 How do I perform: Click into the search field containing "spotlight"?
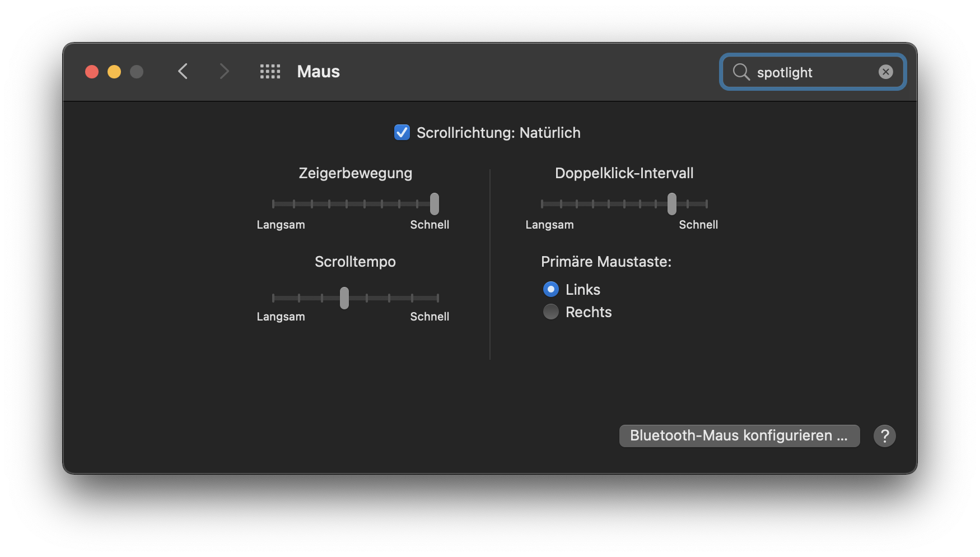[812, 72]
